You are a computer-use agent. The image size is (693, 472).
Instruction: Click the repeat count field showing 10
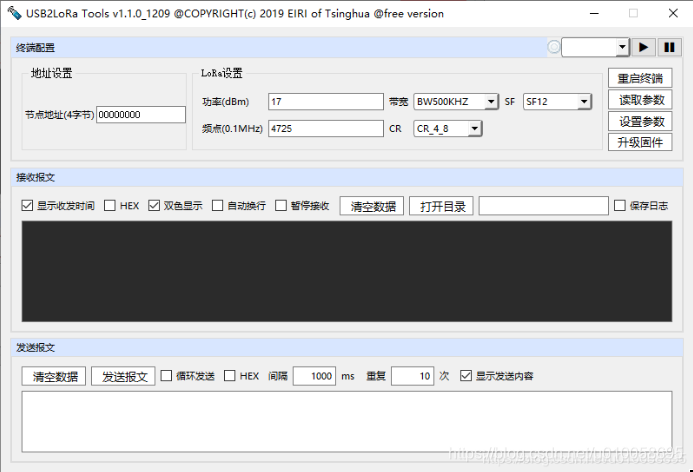(x=412, y=376)
